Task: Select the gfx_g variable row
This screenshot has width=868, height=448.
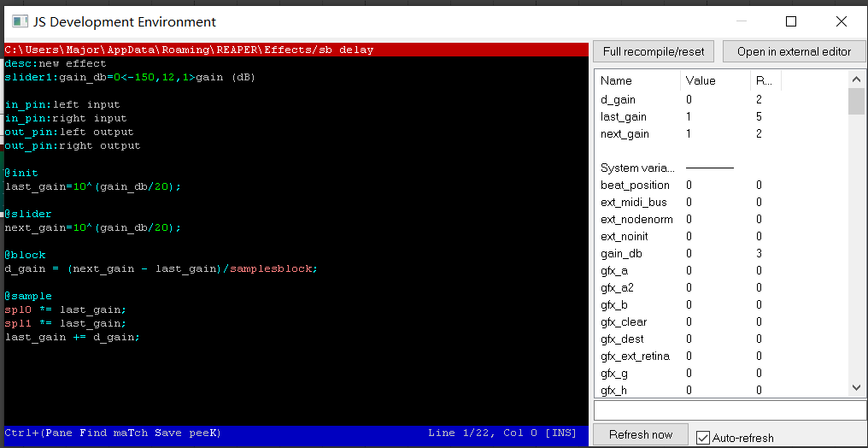Action: point(721,374)
